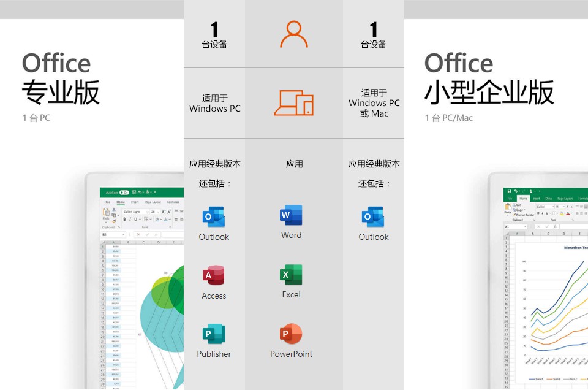588x390 pixels.
Task: Open the Excel bubble chart screenshot under 专业版
Action: coord(135,281)
